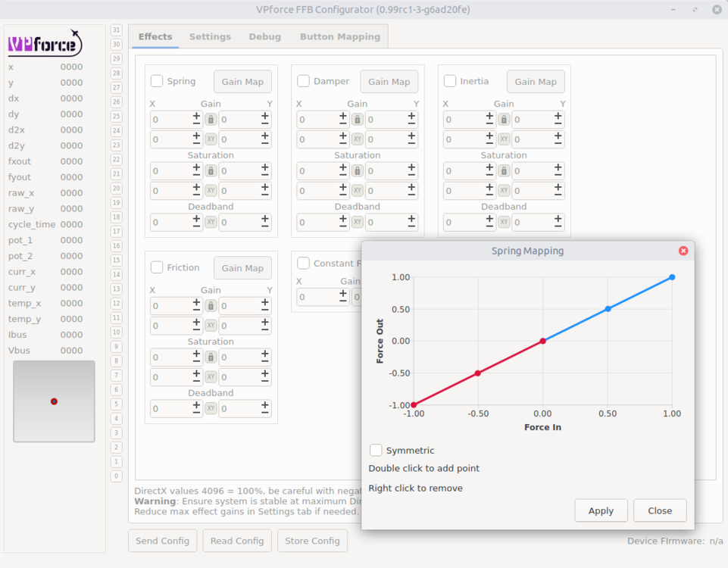Increment Inertia Saturation Y first row stepper
Screen dimensions: 728x568
pyautogui.click(x=558, y=167)
